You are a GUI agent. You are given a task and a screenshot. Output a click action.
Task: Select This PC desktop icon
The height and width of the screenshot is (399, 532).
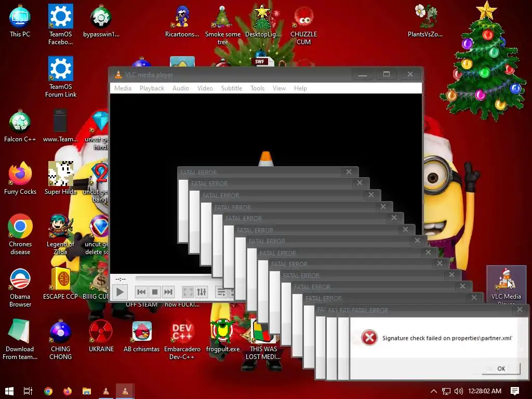coord(20,21)
